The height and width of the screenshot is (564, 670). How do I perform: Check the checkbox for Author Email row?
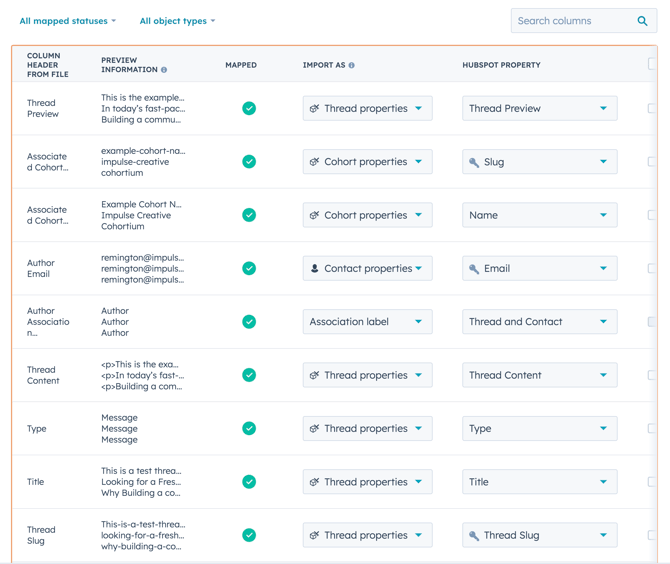click(653, 268)
